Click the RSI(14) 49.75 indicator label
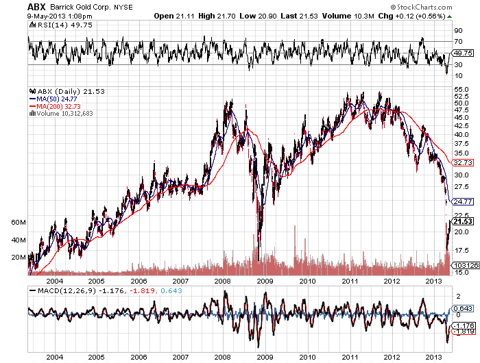Viewport: 480px width, 363px height. click(x=64, y=25)
